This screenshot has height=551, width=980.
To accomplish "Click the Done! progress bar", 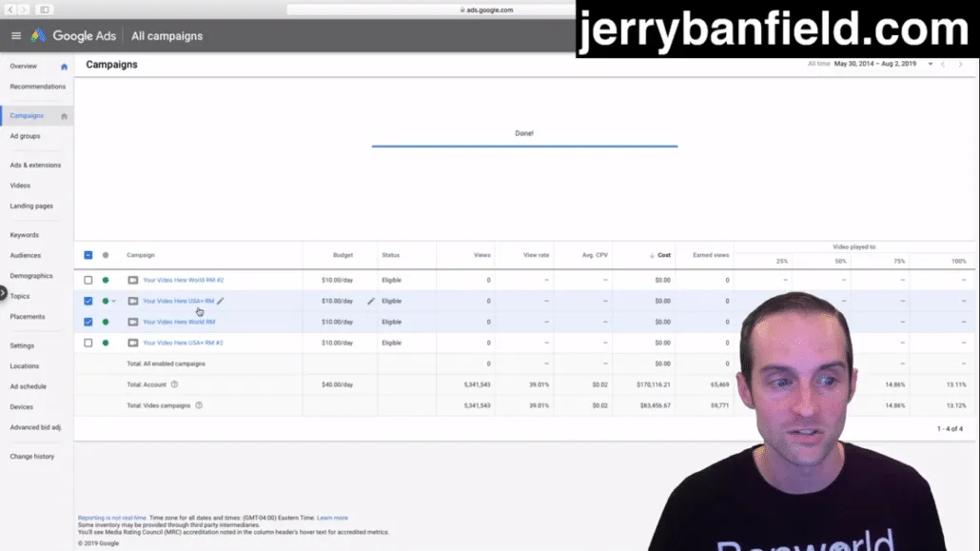I will coord(524,147).
